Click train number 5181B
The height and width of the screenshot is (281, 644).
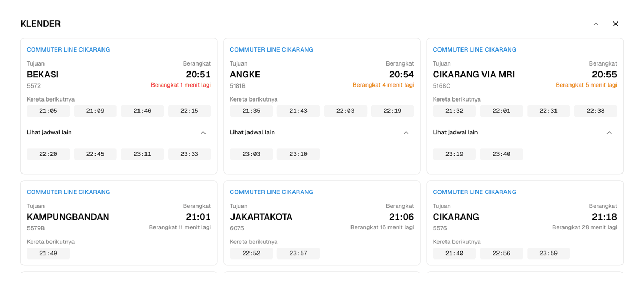point(238,86)
